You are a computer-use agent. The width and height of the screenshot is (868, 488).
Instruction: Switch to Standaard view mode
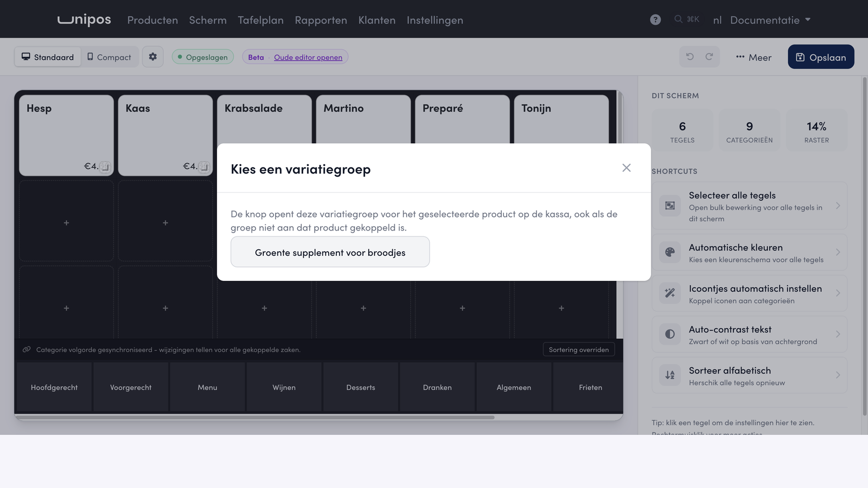click(x=48, y=57)
